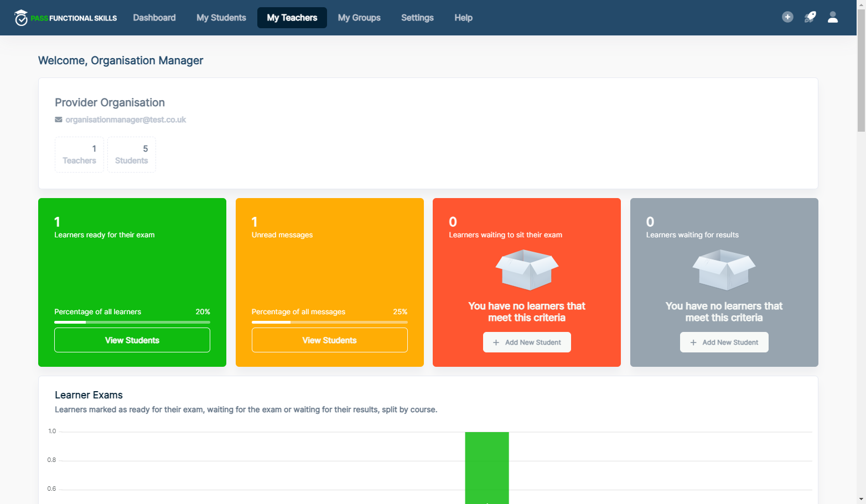The width and height of the screenshot is (866, 504).
Task: Open Settings in the top navigation
Action: (x=417, y=18)
